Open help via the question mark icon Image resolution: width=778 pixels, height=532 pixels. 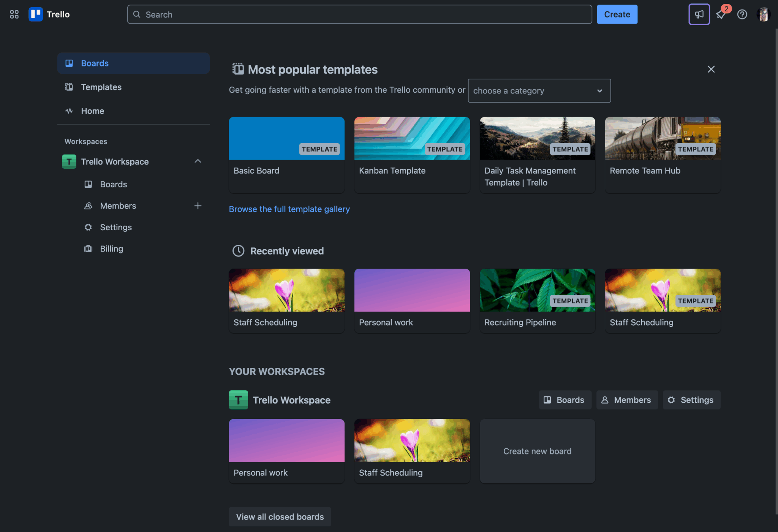[742, 14]
